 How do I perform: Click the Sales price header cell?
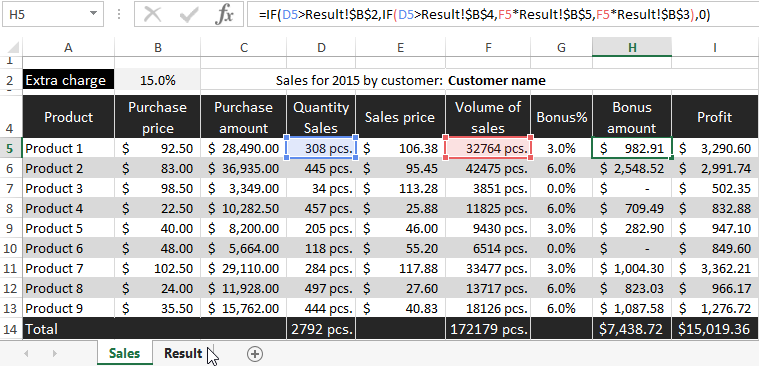coord(400,117)
